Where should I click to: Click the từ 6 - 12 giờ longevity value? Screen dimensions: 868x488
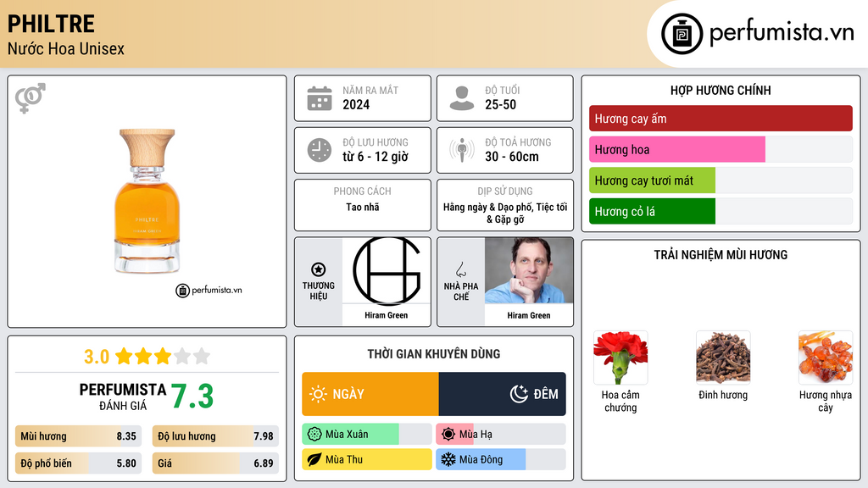coord(376,157)
